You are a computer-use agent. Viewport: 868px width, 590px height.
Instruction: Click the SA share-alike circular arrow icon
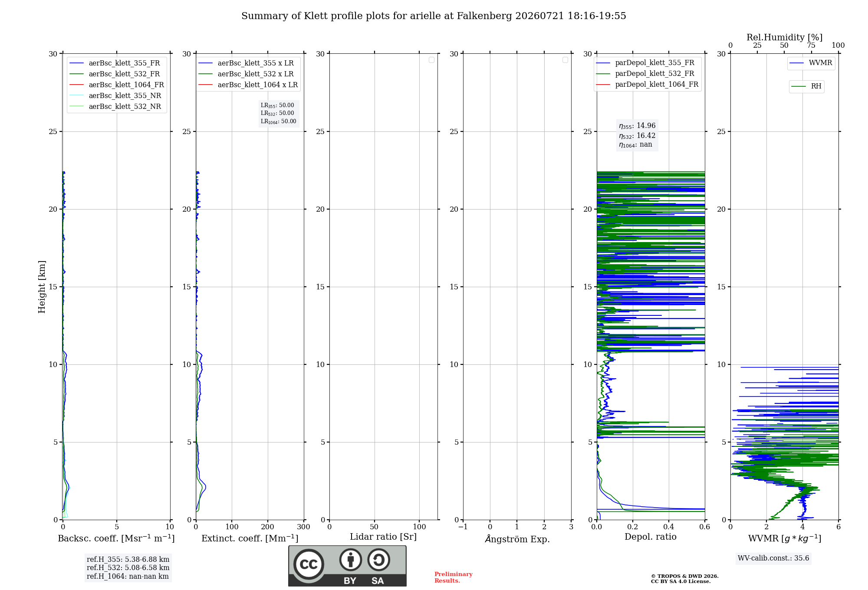tap(378, 560)
